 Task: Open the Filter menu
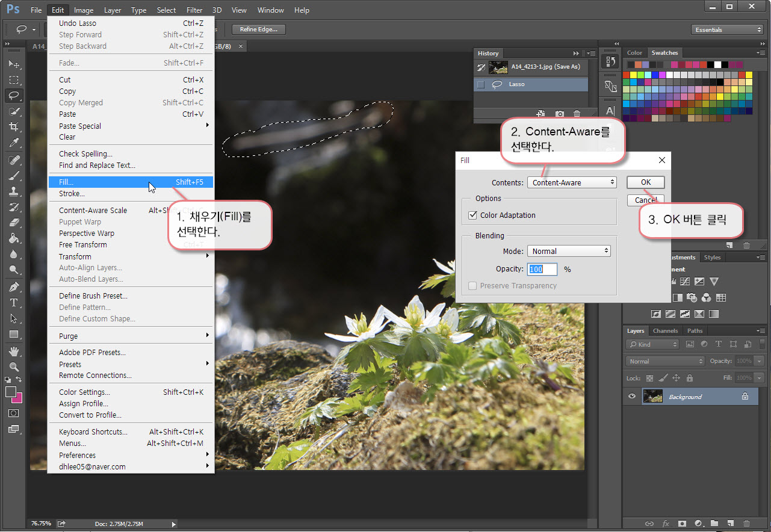[x=194, y=10]
